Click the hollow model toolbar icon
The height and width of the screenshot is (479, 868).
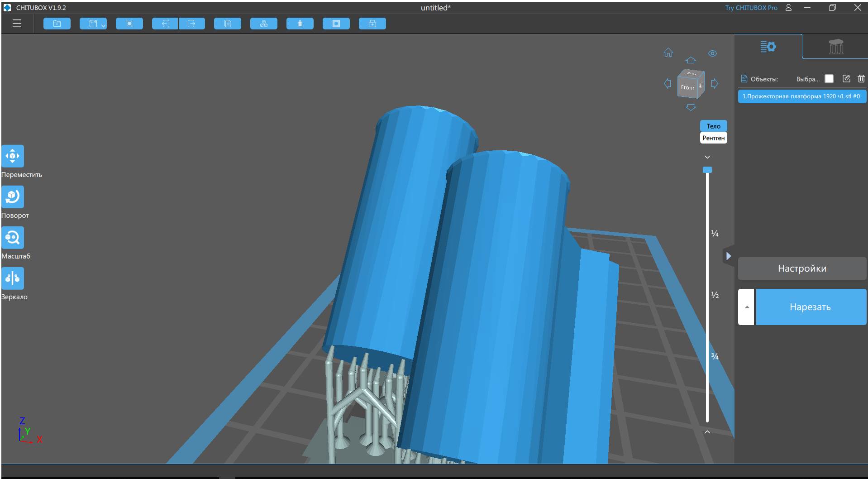point(336,24)
